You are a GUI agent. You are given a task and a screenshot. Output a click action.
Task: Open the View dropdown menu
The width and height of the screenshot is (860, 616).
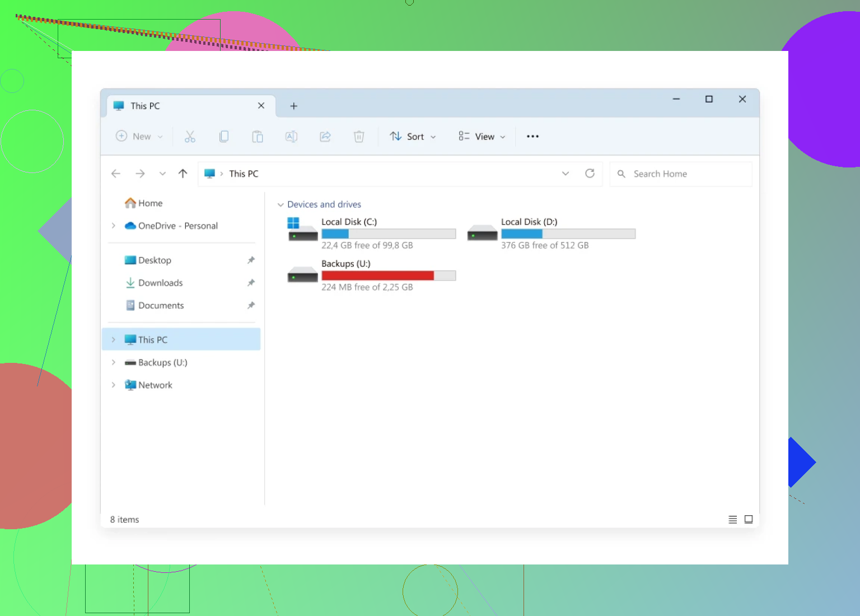pos(482,137)
